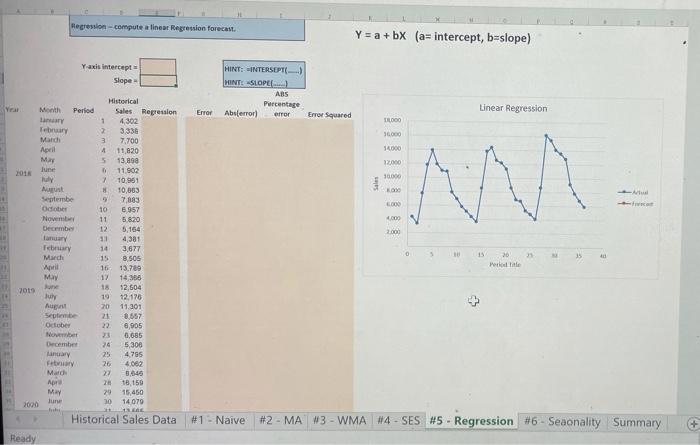The image size is (700, 445).
Task: Select the #3 - WMA sheet tab
Action: [x=339, y=420]
